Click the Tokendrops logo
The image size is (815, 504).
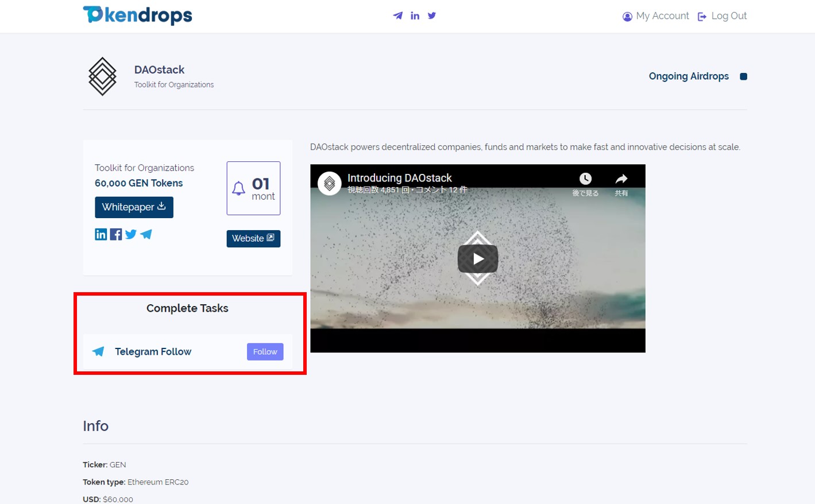(x=137, y=15)
